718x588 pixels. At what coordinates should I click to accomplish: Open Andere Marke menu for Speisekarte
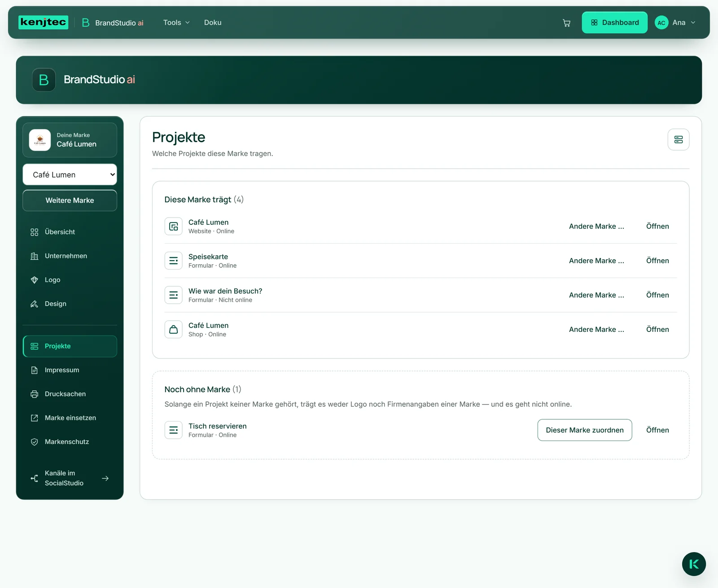596,261
